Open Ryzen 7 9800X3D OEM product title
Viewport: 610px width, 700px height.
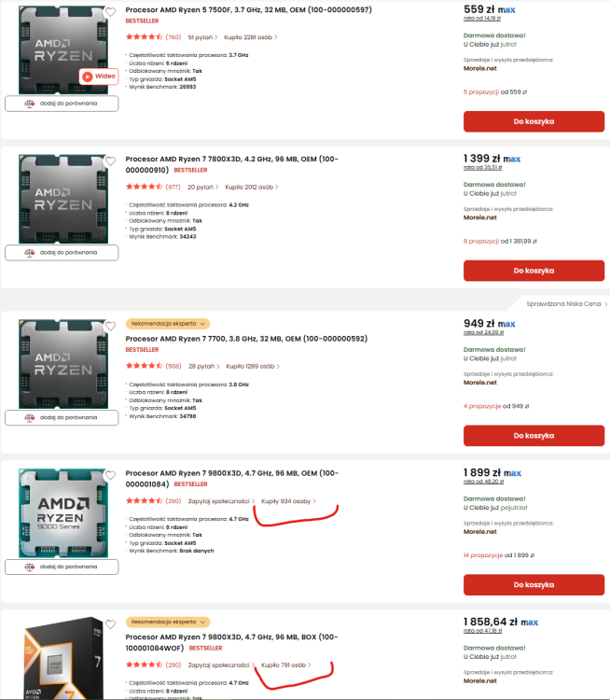coord(232,479)
